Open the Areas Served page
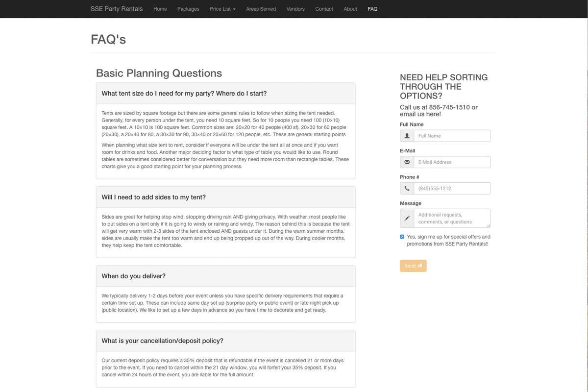This screenshot has width=588, height=392. [x=261, y=9]
